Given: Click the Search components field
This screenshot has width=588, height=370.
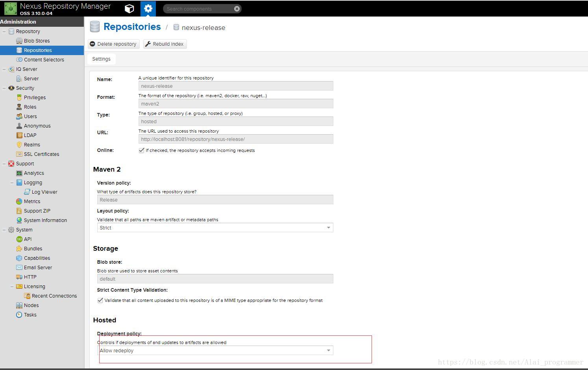Looking at the screenshot, I should pos(198,9).
